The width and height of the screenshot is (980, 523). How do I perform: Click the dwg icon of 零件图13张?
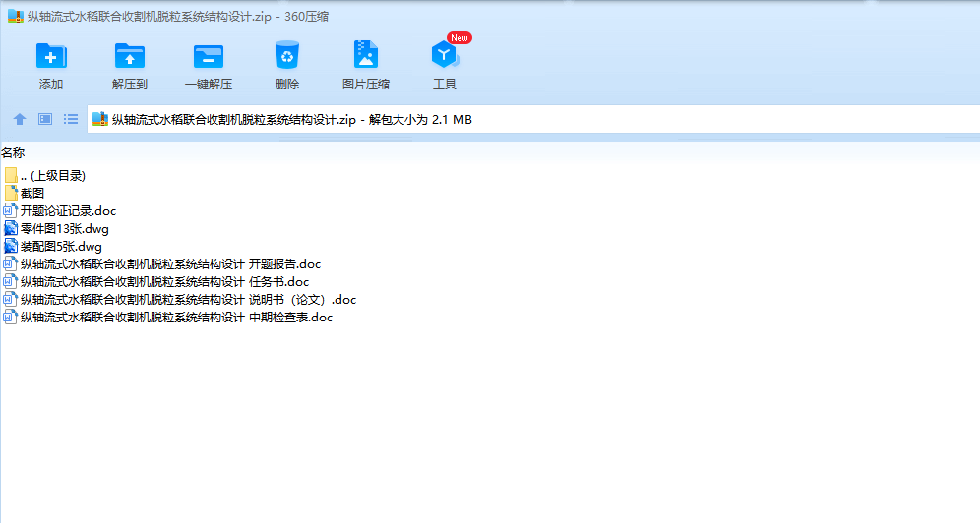pos(11,229)
